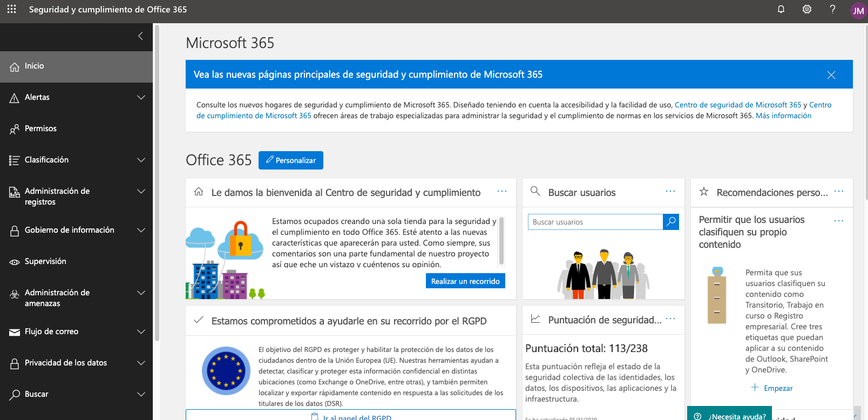Viewport: 868px width, 420px height.
Task: Click the Personalizar button
Action: click(290, 160)
